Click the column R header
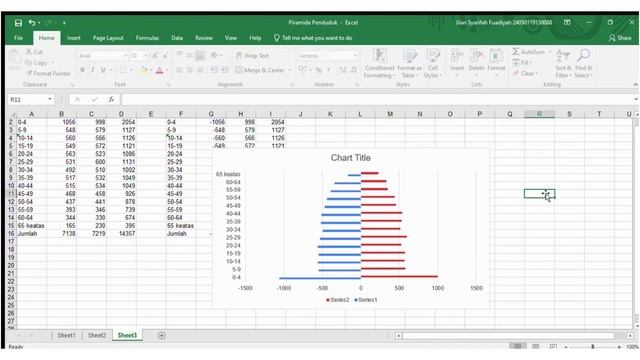 pos(539,114)
